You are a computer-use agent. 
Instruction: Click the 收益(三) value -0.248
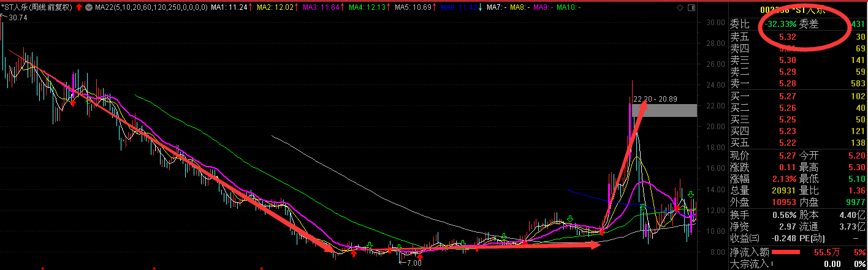(783, 238)
